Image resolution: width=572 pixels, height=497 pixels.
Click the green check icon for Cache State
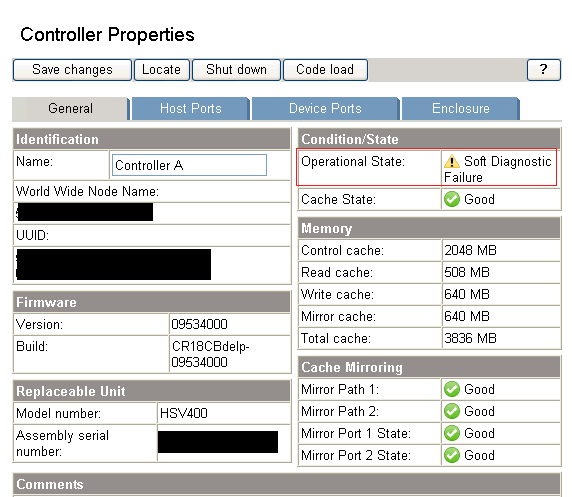pos(452,199)
